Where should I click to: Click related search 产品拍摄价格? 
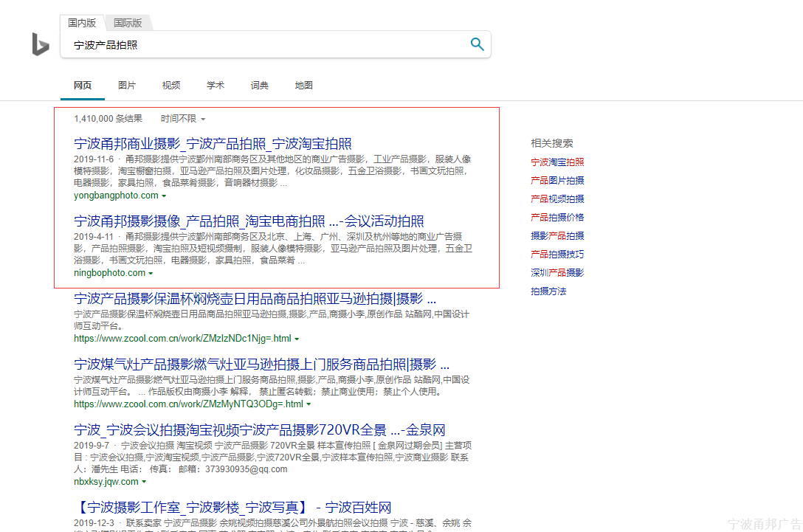(557, 218)
